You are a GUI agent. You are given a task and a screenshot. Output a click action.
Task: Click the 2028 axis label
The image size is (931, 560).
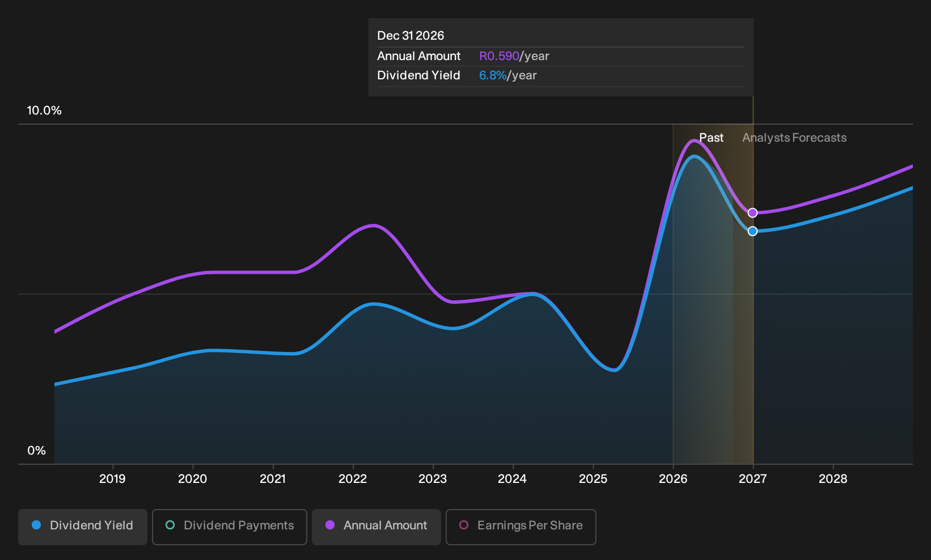tap(833, 479)
